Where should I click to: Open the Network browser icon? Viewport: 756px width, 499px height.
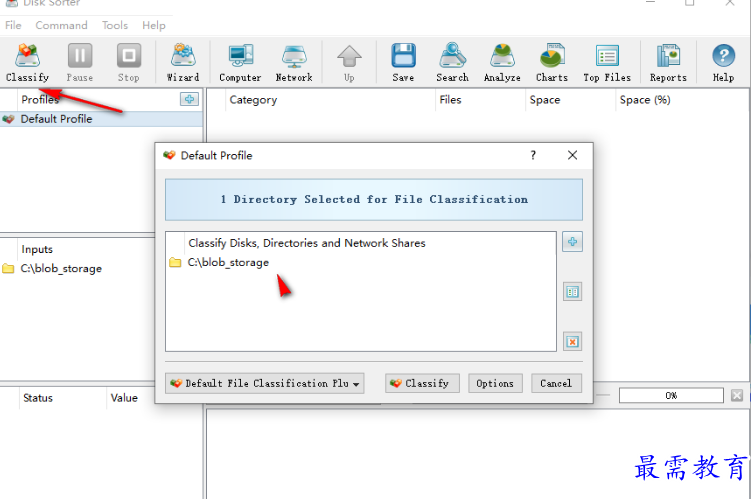click(294, 63)
